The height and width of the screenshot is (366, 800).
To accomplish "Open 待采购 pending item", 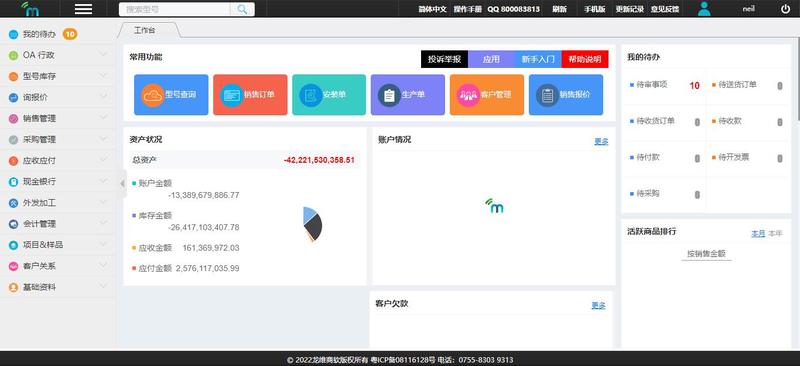I will click(665, 194).
